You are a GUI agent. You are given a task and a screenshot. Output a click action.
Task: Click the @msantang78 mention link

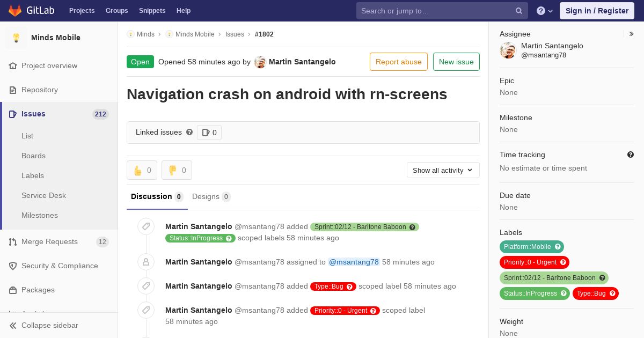pos(354,262)
